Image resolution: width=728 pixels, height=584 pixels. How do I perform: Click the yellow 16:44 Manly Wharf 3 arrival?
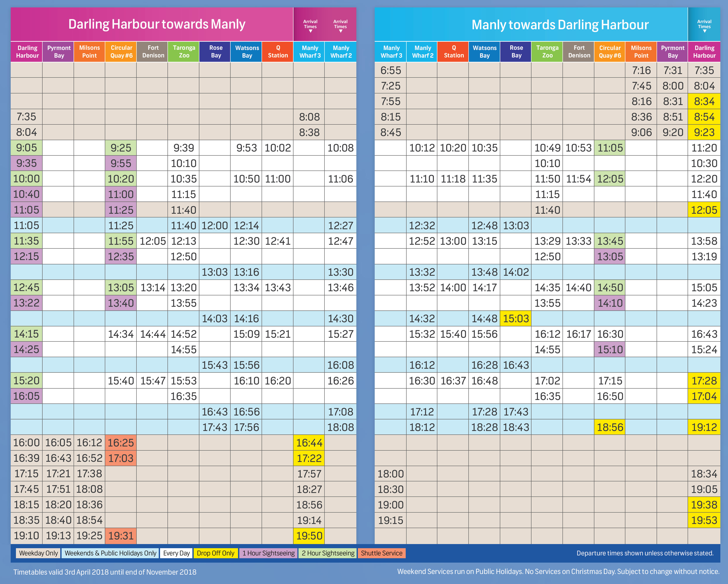click(x=309, y=443)
